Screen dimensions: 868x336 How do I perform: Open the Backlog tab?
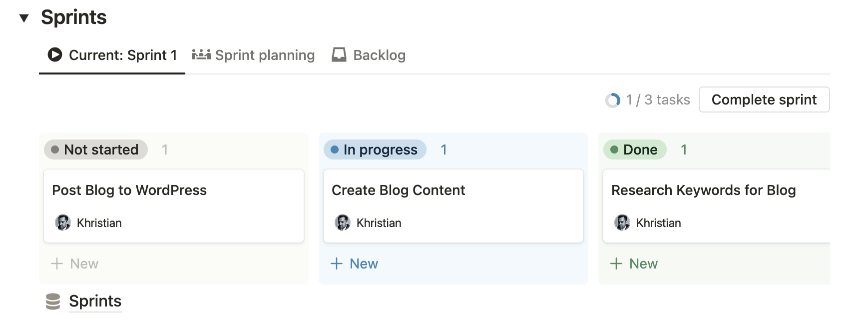tap(379, 55)
